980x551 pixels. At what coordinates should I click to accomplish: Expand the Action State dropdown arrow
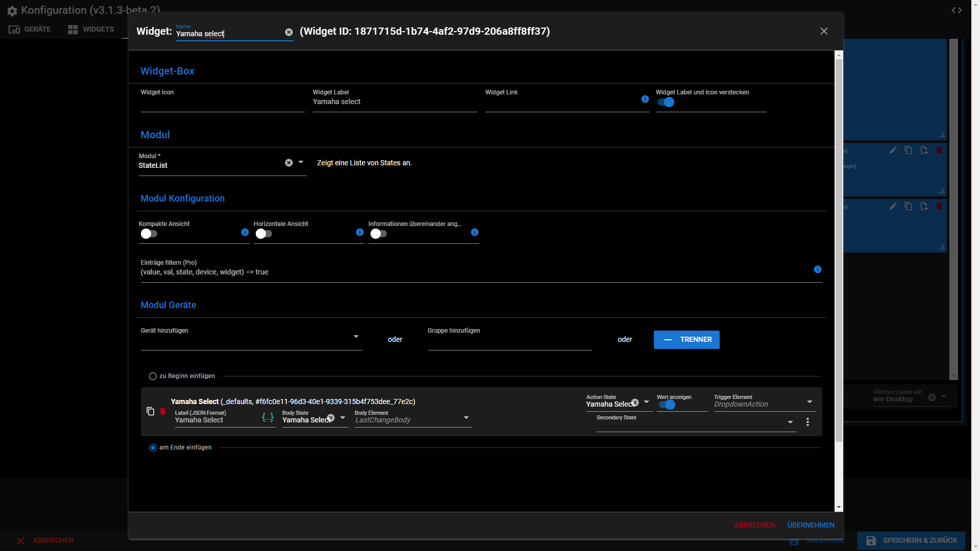[646, 402]
